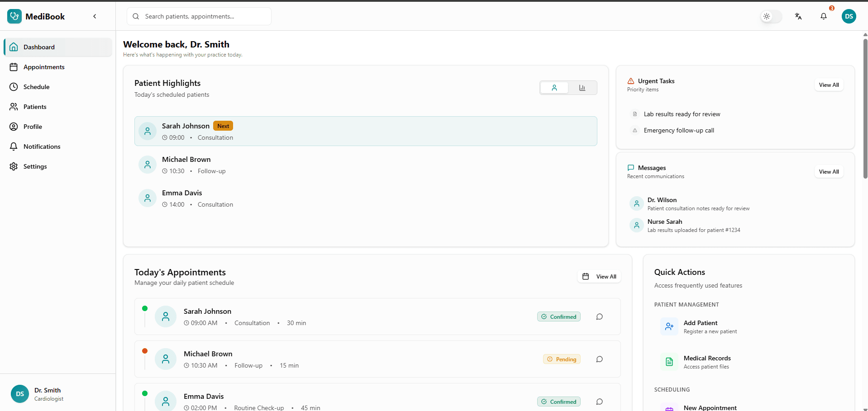Open Dashboard in the sidebar
Viewport: 868px width, 411px height.
[x=58, y=47]
